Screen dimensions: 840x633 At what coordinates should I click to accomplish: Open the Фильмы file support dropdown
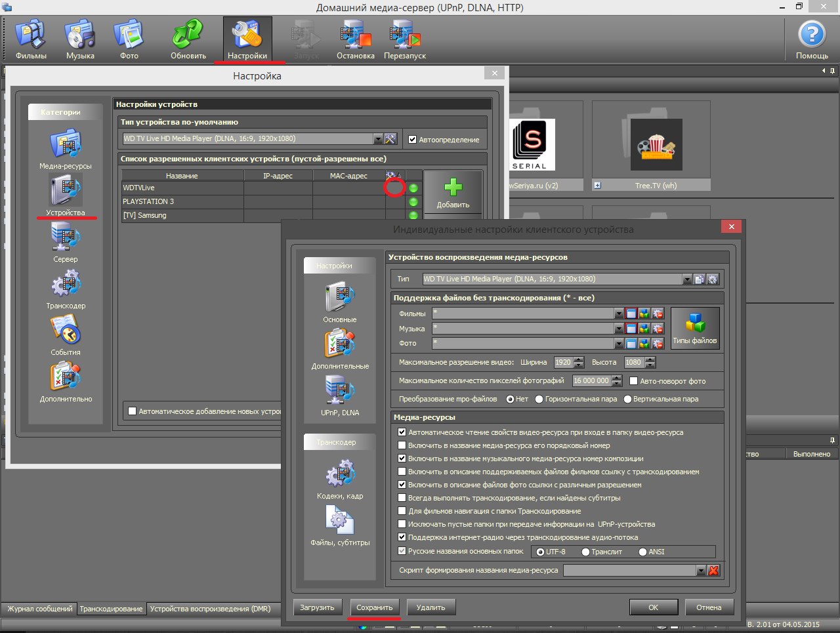(x=619, y=314)
